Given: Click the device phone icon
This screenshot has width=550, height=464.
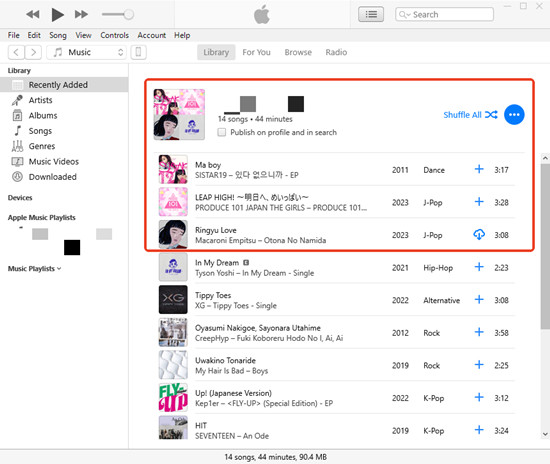Looking at the screenshot, I should (x=139, y=53).
